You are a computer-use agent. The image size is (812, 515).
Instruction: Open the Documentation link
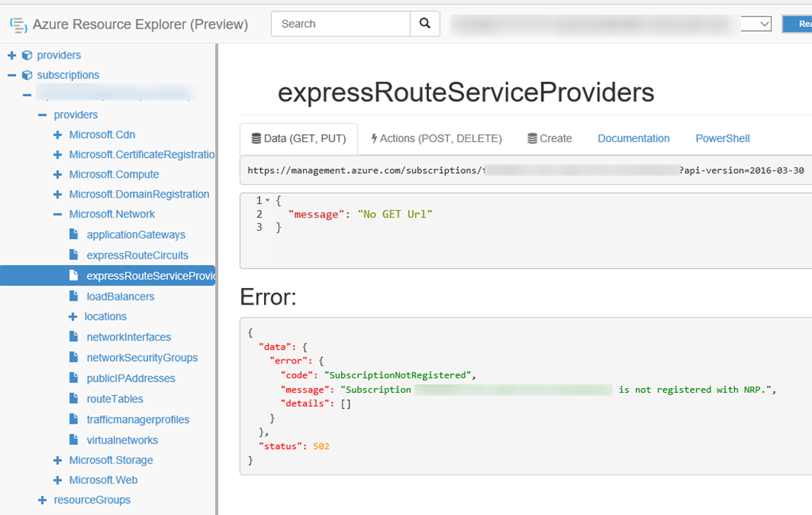[634, 138]
